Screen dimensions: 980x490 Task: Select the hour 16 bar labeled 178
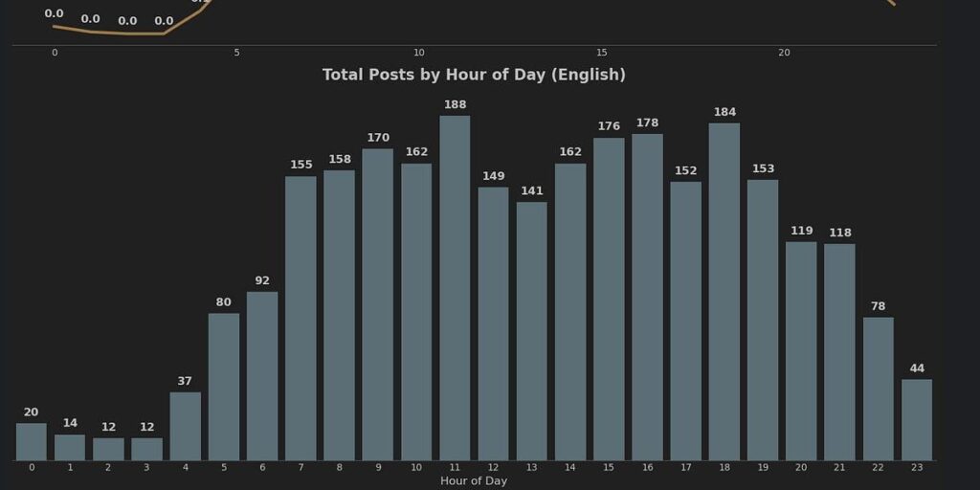click(x=647, y=298)
